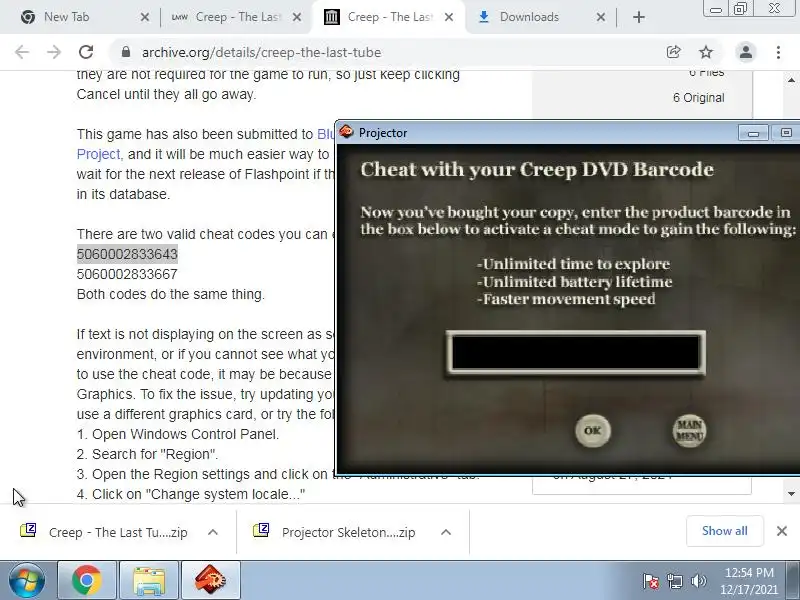Open the Project link in the page text
The height and width of the screenshot is (600, 800).
point(98,154)
